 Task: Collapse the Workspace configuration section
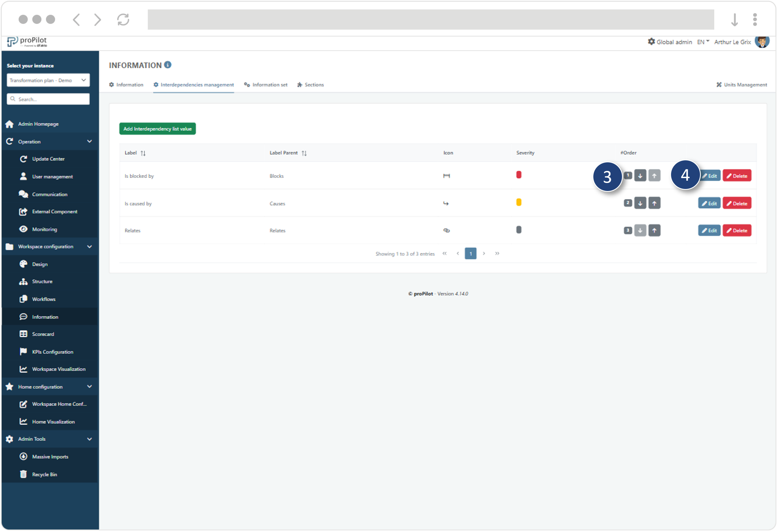point(89,247)
